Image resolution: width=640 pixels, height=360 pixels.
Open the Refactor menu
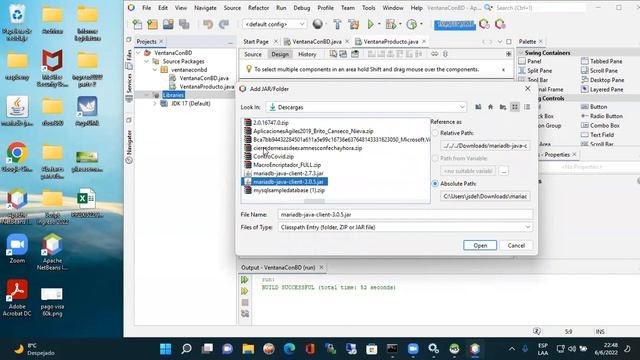(258, 8)
